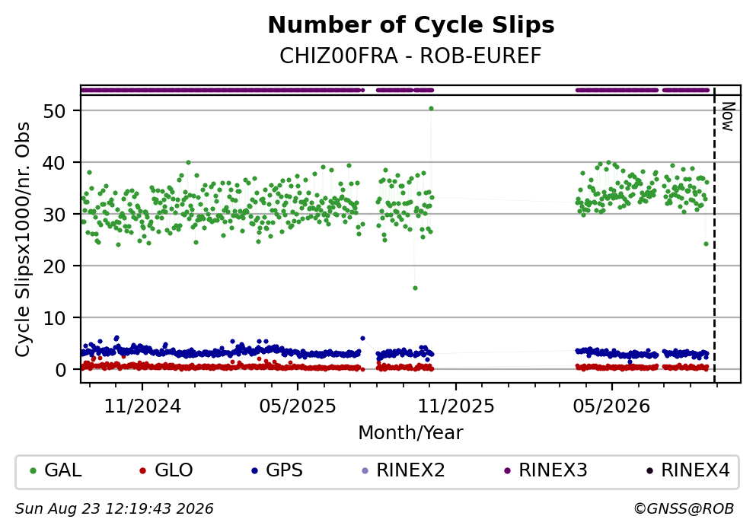The image size is (756, 532).
Task: Click the RINEX4 legend marker
Action: click(649, 471)
